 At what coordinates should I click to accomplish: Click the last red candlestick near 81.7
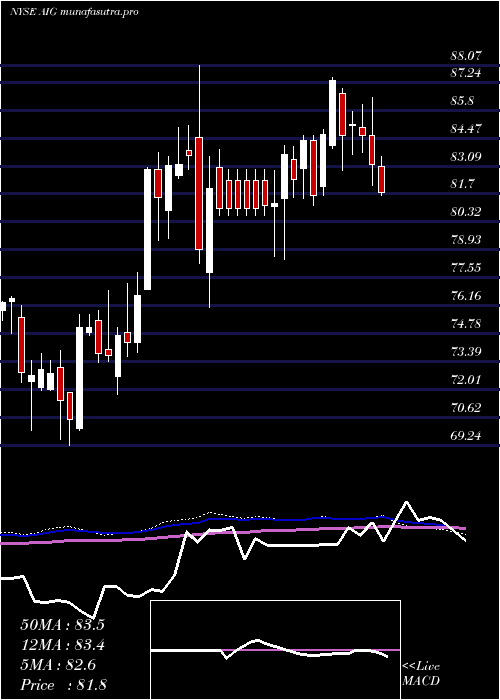tap(382, 179)
